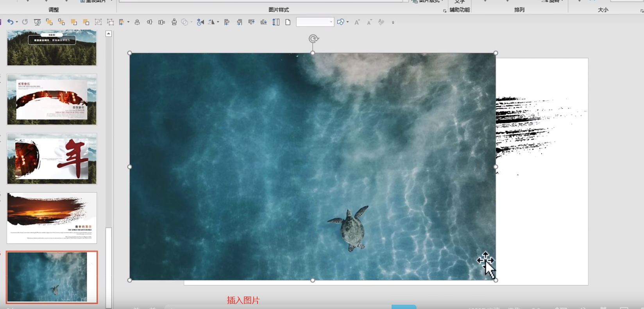Select the ocean turtle slide thumbnail
Viewport: 644px width, 309px height.
[x=52, y=277]
